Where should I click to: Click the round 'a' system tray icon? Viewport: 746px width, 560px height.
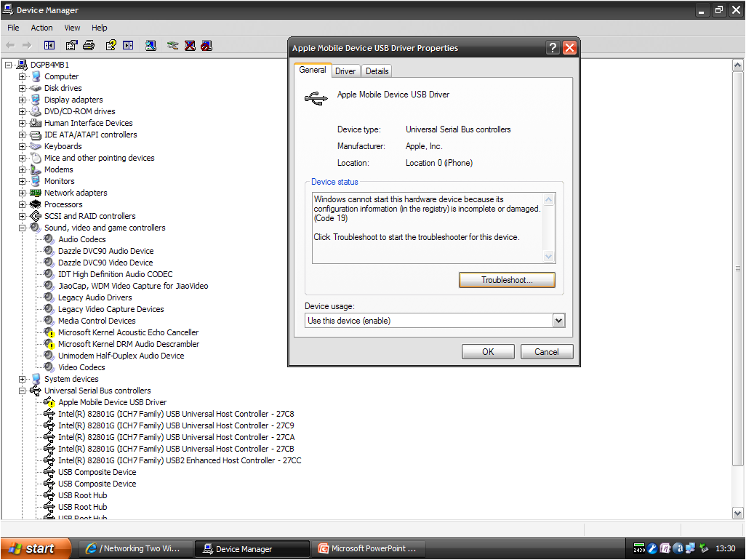point(678,548)
